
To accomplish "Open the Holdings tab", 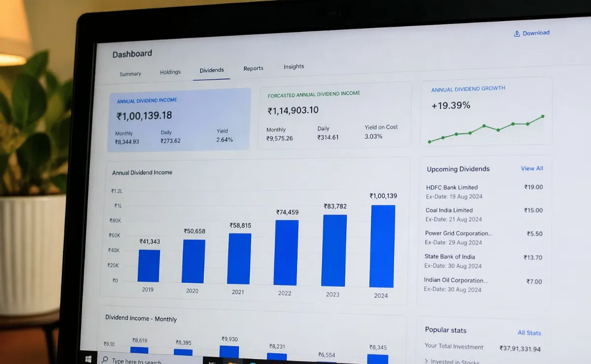I will click(x=170, y=72).
